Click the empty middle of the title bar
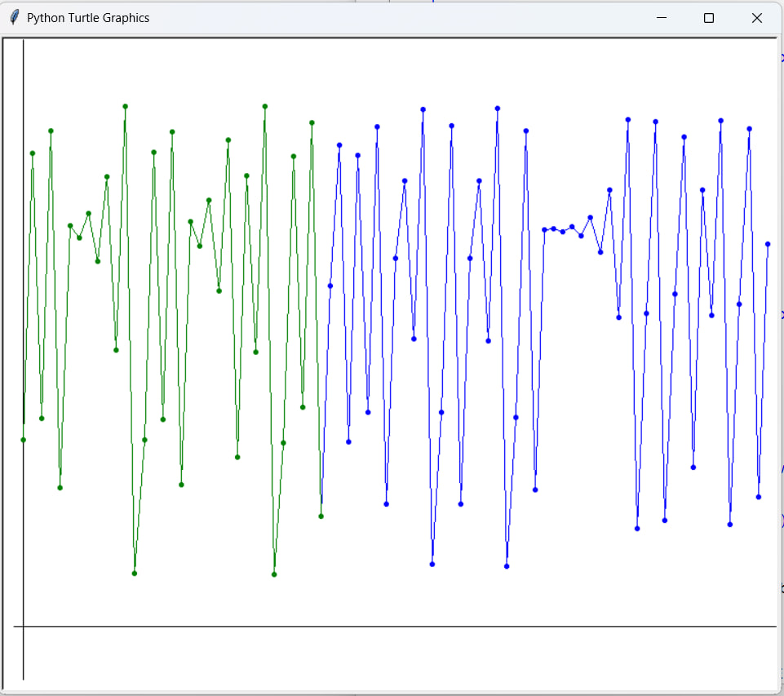 [392, 18]
